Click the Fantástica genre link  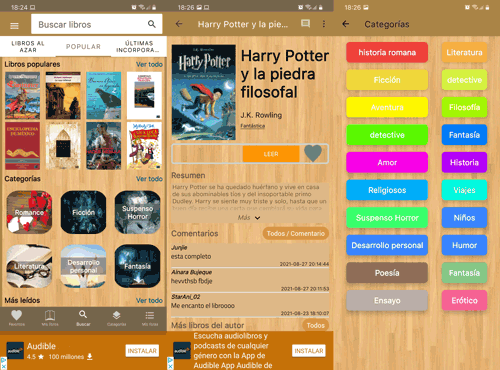pos(253,126)
